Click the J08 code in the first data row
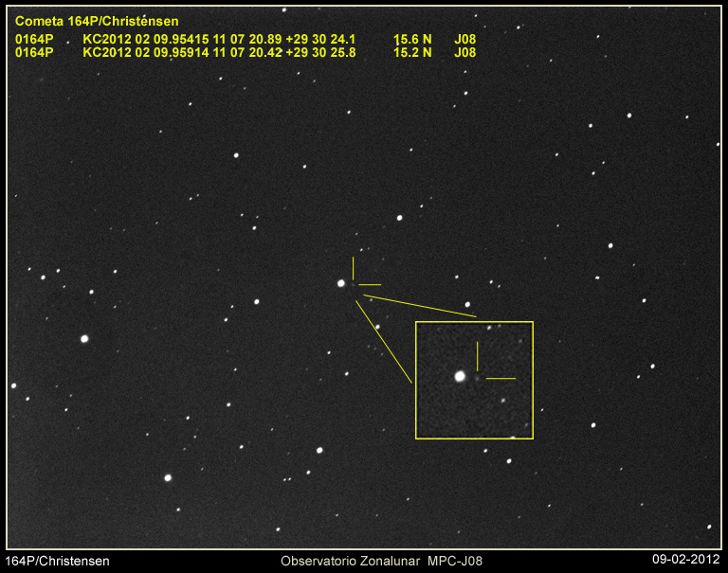728x573 pixels. pos(465,39)
